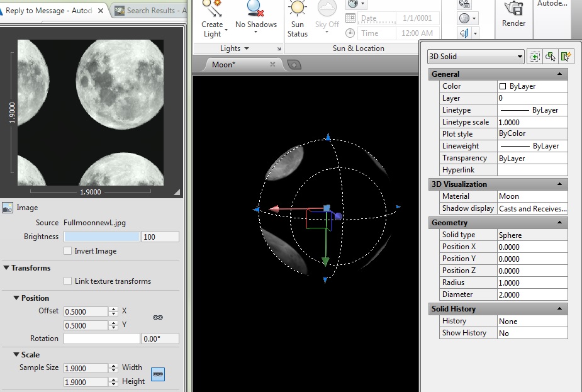Toggle the PICKADD green plus button
This screenshot has width=582, height=392.
click(x=534, y=56)
